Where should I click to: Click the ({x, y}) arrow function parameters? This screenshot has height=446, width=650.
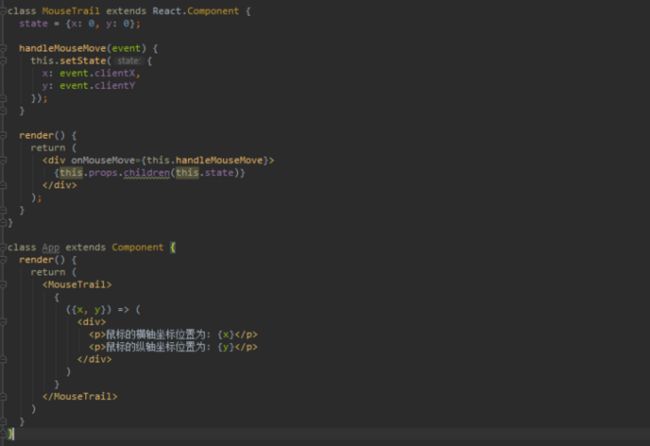tap(88, 309)
